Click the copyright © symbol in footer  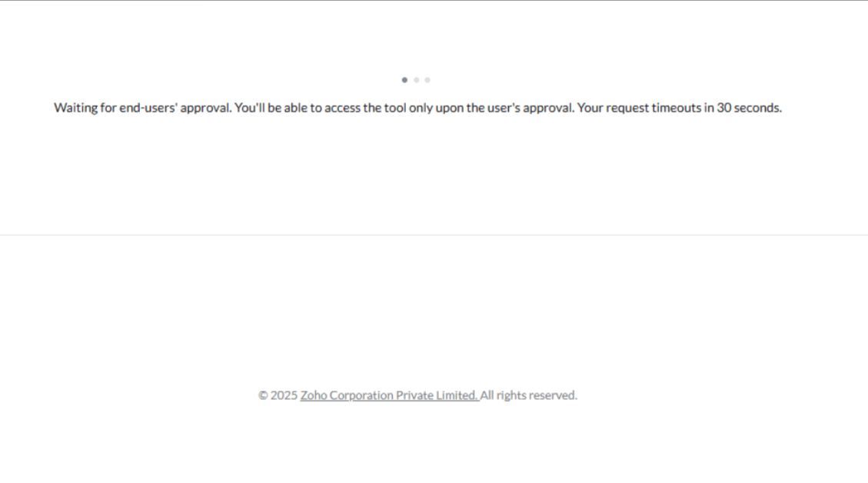(263, 395)
